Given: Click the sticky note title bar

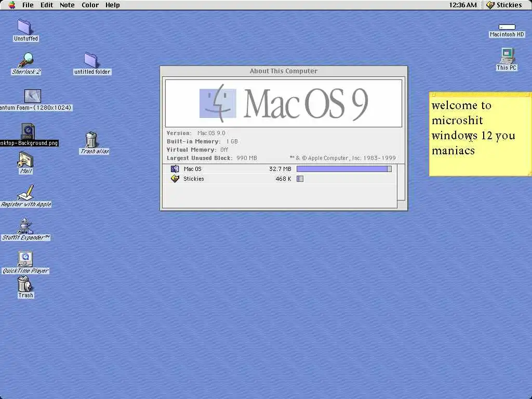Looking at the screenshot, I should [x=480, y=95].
